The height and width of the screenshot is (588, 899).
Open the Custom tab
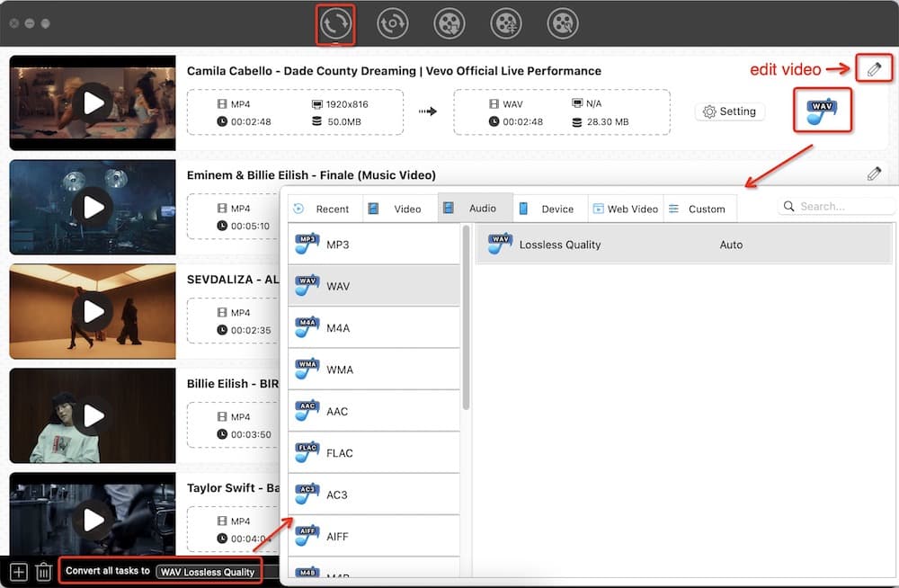(700, 209)
